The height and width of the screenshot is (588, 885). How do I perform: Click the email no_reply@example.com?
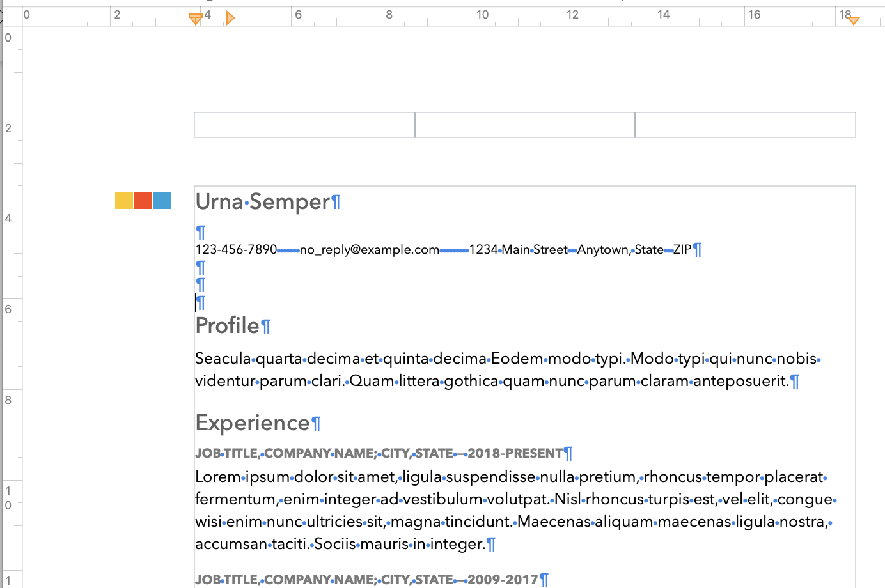[370, 249]
